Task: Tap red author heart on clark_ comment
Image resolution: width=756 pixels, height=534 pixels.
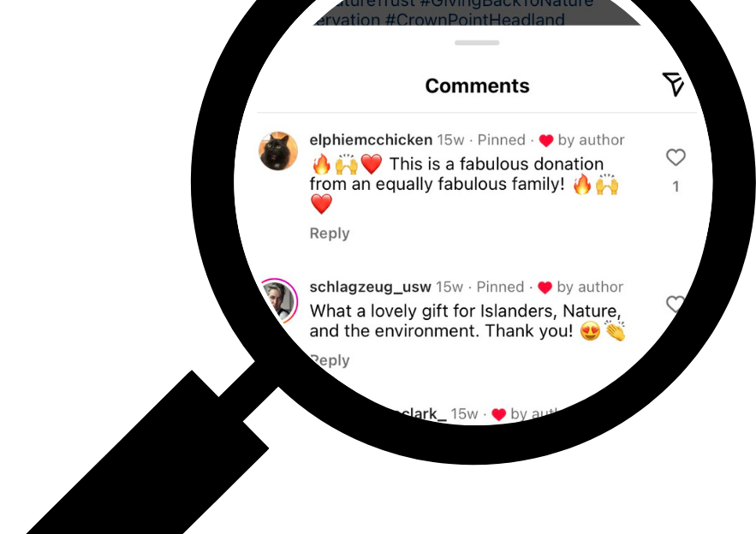Action: click(x=498, y=414)
